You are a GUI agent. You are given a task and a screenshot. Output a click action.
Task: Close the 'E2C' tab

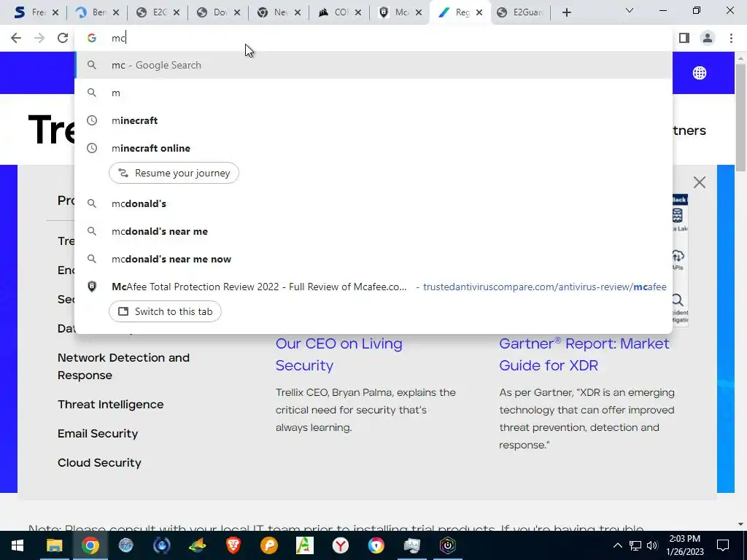coord(177,13)
